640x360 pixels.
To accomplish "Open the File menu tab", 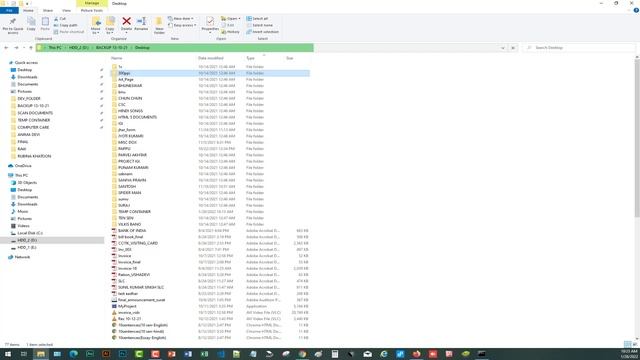I will pyautogui.click(x=9, y=10).
